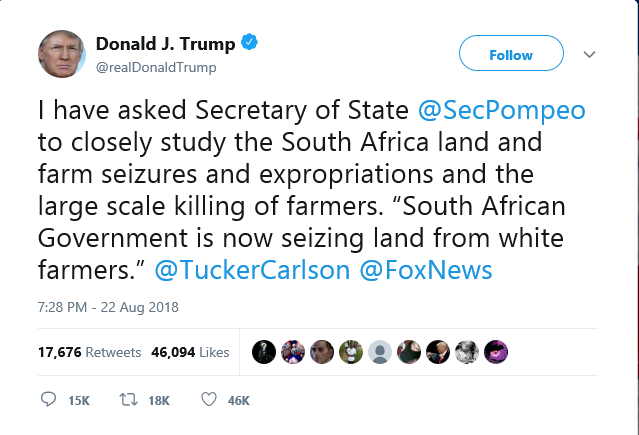
Task: Click the reply speech bubble icon
Action: point(48,400)
